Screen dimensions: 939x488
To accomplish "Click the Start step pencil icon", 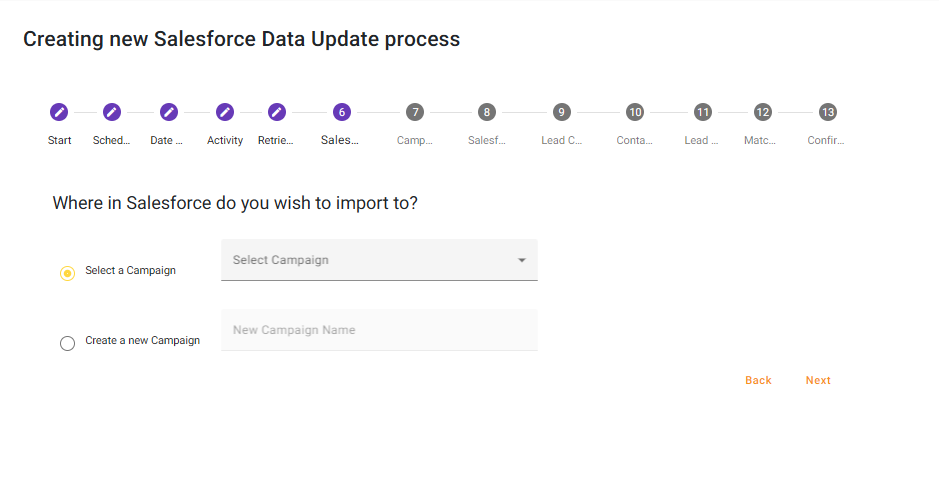I will (59, 112).
